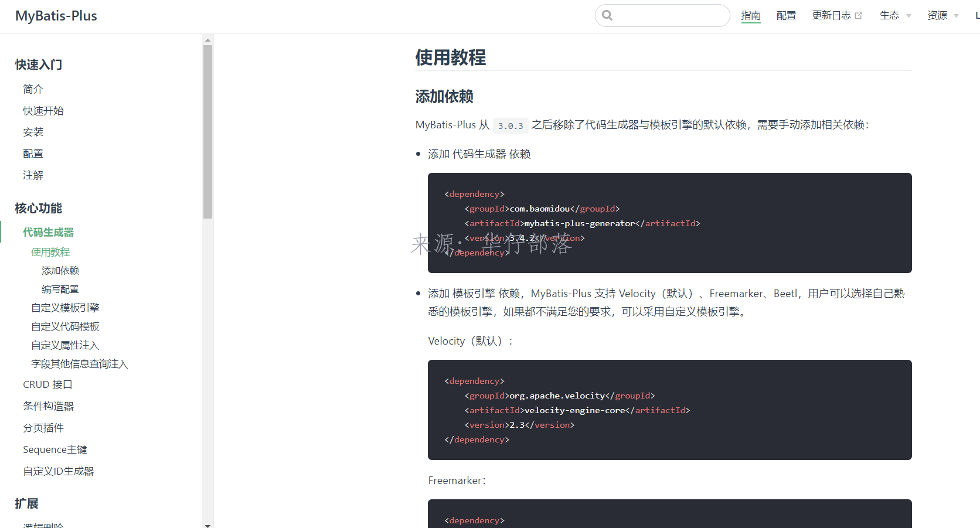Screen dimensions: 980x528
Task: Click the sidebar scrollbar thumb
Action: point(207,132)
